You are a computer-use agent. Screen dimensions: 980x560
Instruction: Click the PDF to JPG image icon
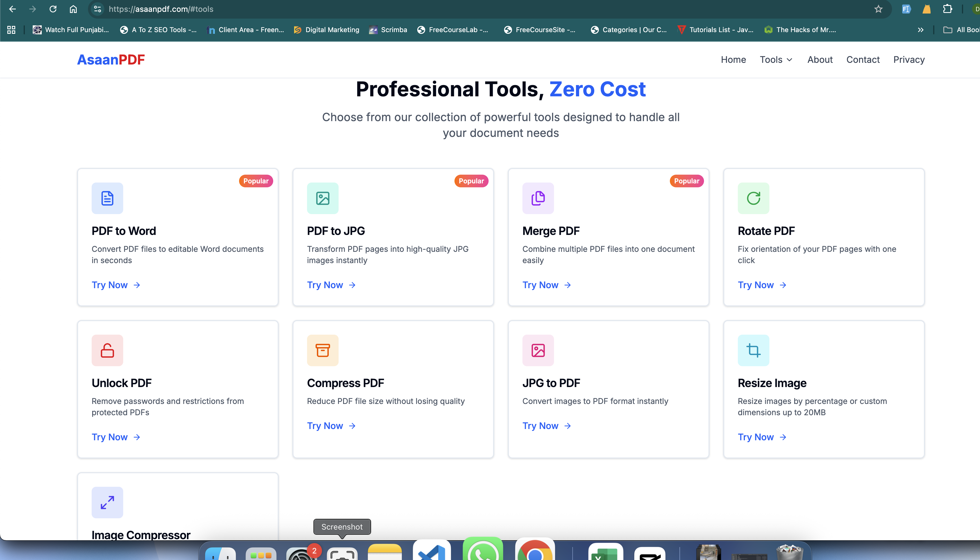(323, 198)
